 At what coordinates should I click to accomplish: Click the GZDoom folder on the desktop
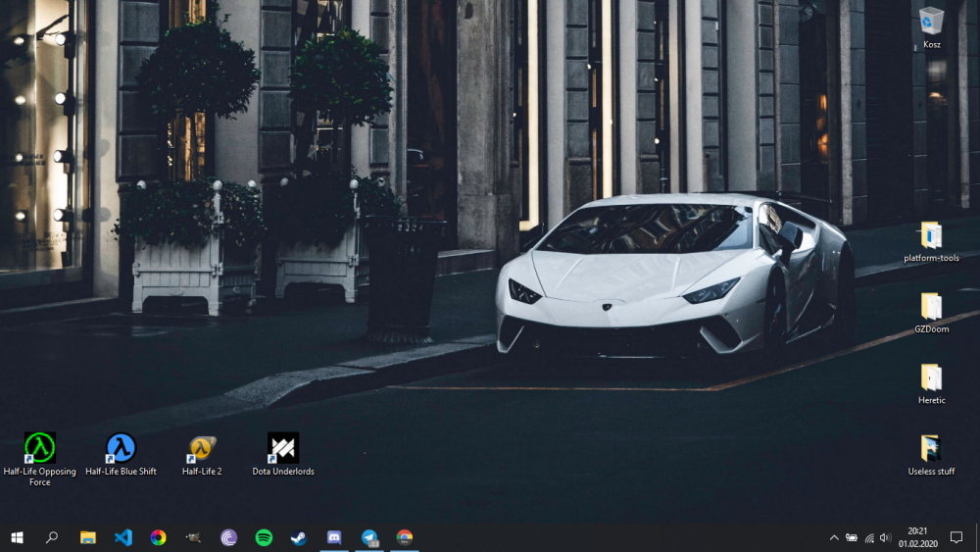pos(931,307)
